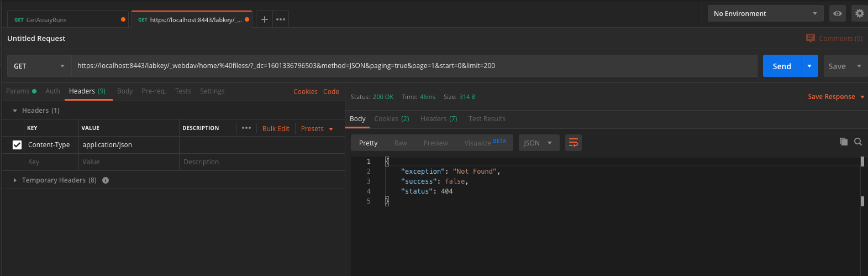The width and height of the screenshot is (868, 276).
Task: Open the response Headers (7) tab
Action: click(439, 119)
